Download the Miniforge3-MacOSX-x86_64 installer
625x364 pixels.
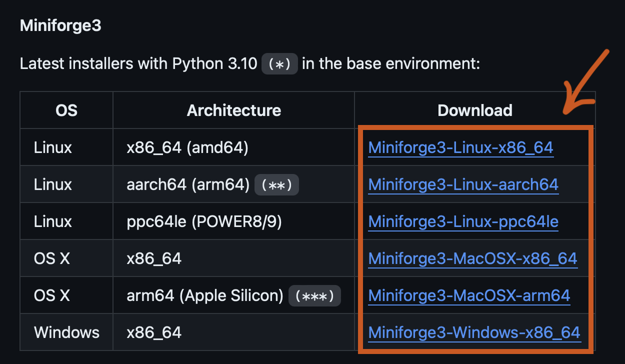click(x=472, y=258)
